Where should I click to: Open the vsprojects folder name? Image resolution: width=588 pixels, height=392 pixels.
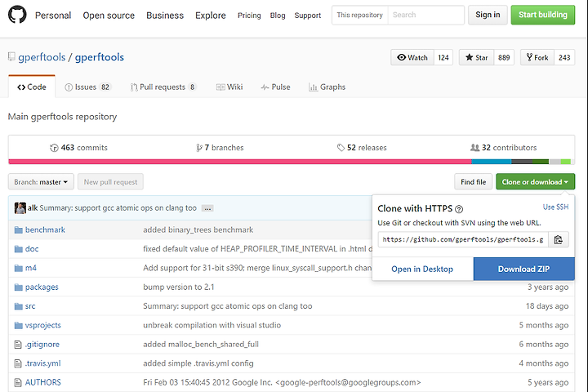(42, 325)
